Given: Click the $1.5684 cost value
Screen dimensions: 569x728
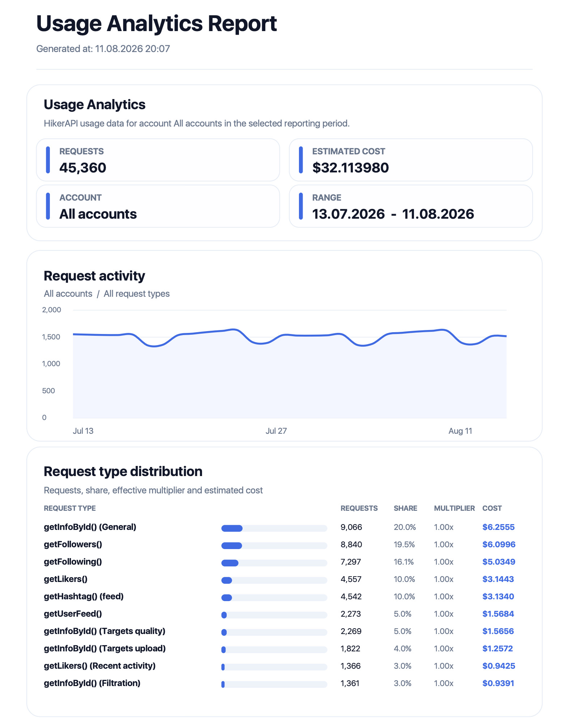Looking at the screenshot, I should click(x=498, y=614).
